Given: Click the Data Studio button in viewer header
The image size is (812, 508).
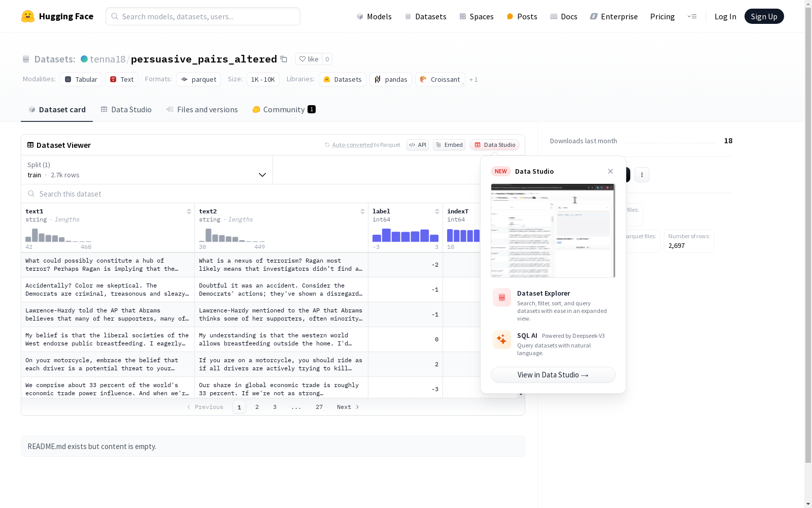Looking at the screenshot, I should coord(495,145).
